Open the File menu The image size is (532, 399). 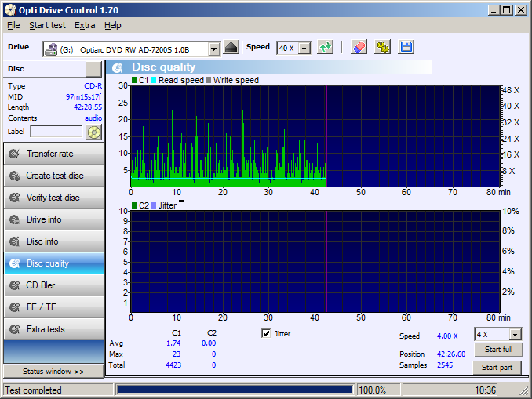tap(13, 25)
